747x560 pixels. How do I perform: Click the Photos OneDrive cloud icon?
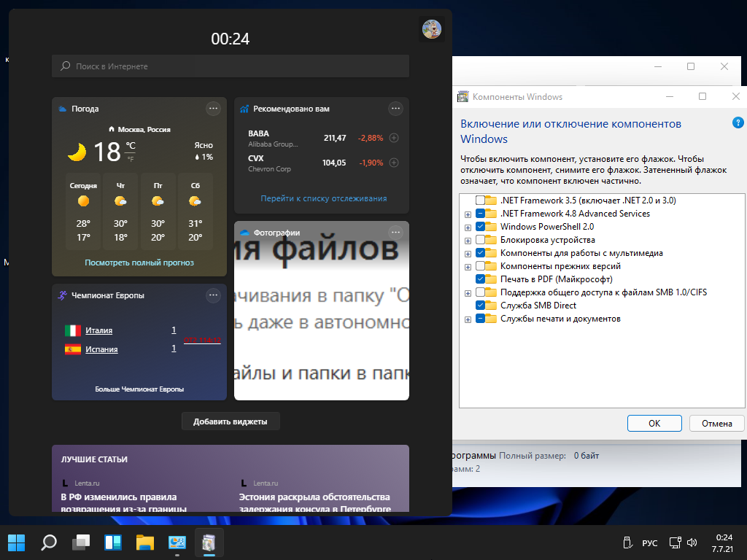[x=244, y=233]
